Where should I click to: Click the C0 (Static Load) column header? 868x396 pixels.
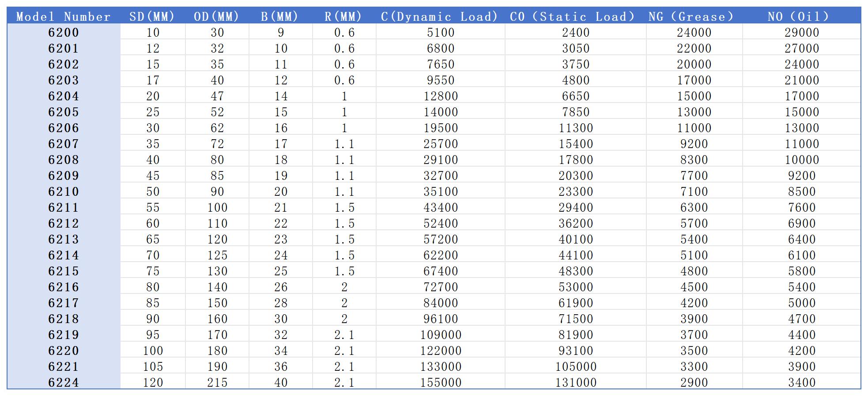click(x=573, y=17)
